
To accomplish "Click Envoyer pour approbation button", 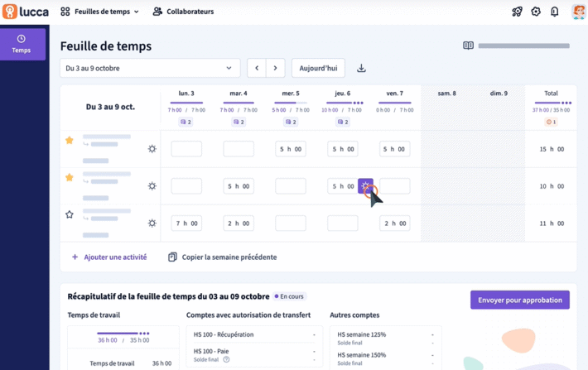I will (x=519, y=300).
